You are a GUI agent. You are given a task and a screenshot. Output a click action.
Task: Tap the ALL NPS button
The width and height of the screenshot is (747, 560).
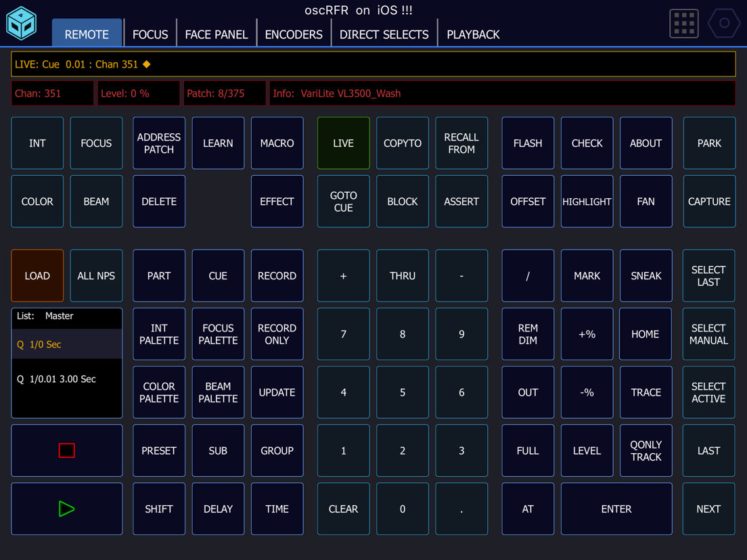pyautogui.click(x=96, y=276)
